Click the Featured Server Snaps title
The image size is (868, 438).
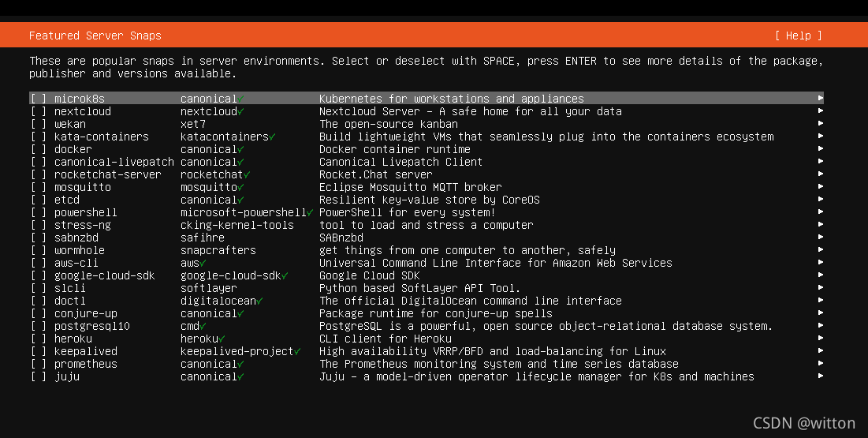[95, 36]
